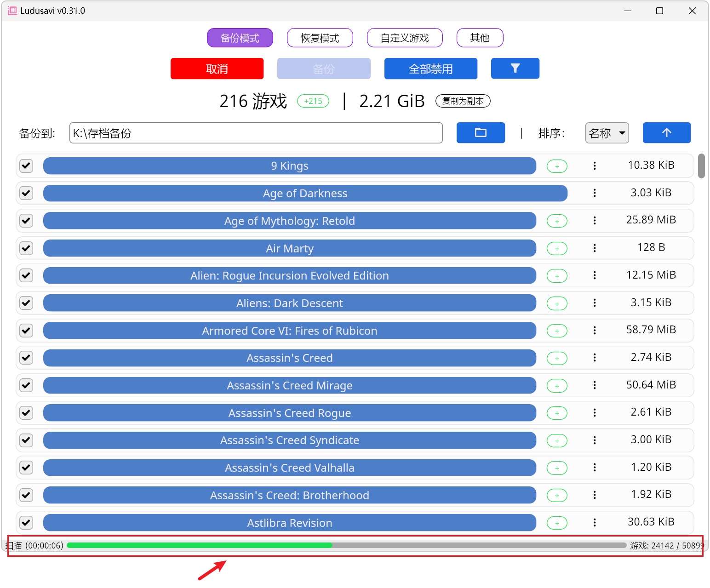Click the green plus badge for Aliens: Dark Descent
Viewport: 710px width, 588px height.
coord(557,303)
